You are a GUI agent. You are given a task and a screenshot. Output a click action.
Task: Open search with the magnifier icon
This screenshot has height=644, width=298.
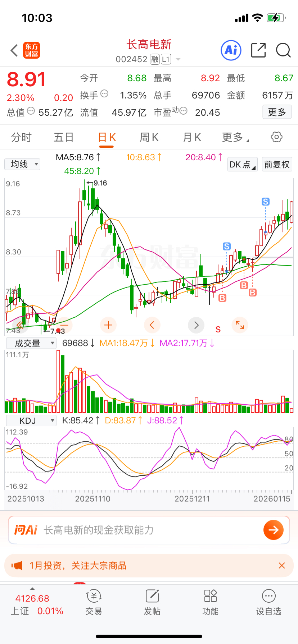tap(283, 50)
